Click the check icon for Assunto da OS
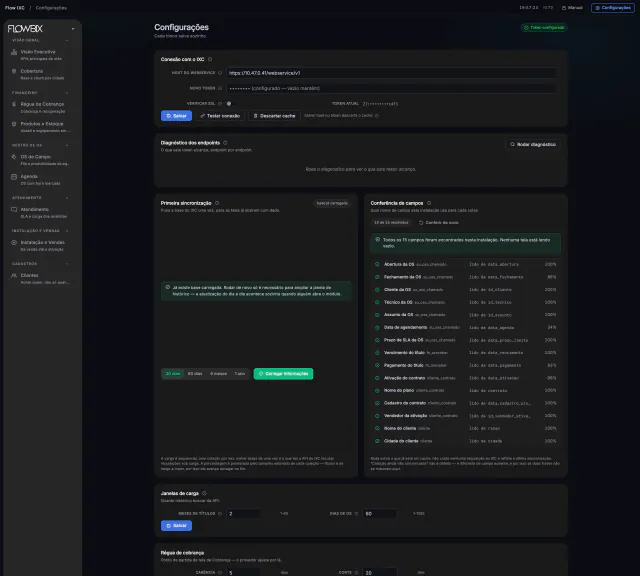The height and width of the screenshot is (576, 640). (x=377, y=315)
